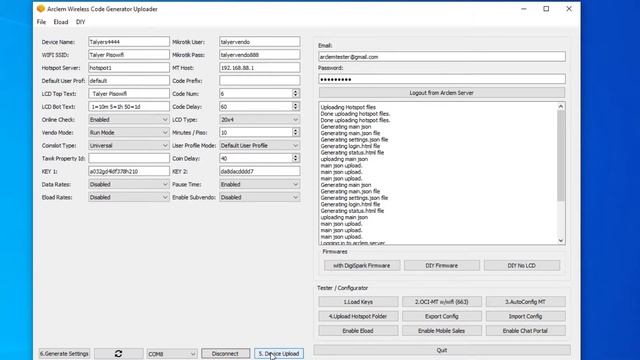Image resolution: width=640 pixels, height=360 pixels.
Task: Click the Export Config button
Action: click(442, 316)
